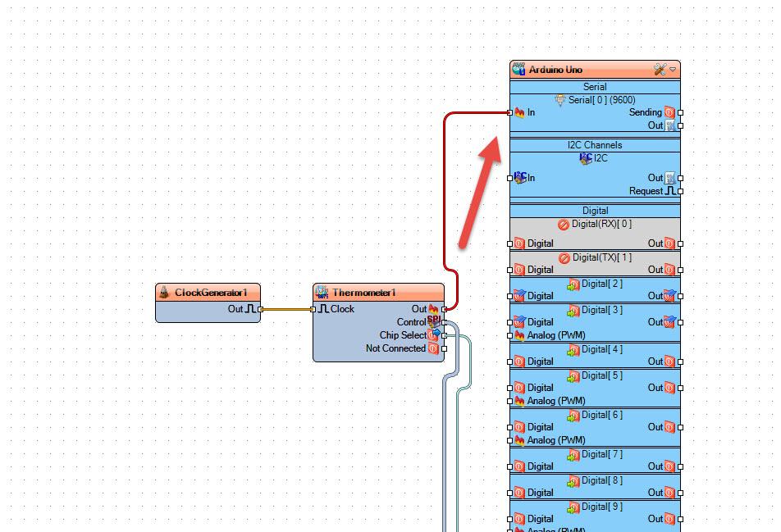The image size is (781, 532).
Task: Click the Digital[7] Out label
Action: pyautogui.click(x=655, y=466)
